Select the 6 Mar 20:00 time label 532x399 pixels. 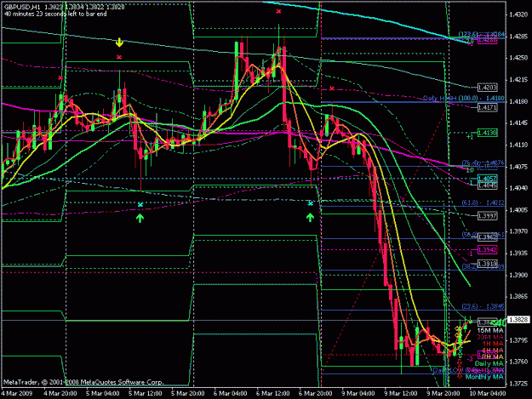(316, 393)
